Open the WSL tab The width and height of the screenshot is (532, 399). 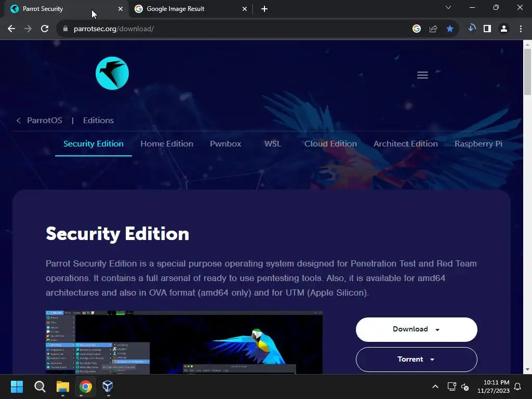pyautogui.click(x=272, y=144)
